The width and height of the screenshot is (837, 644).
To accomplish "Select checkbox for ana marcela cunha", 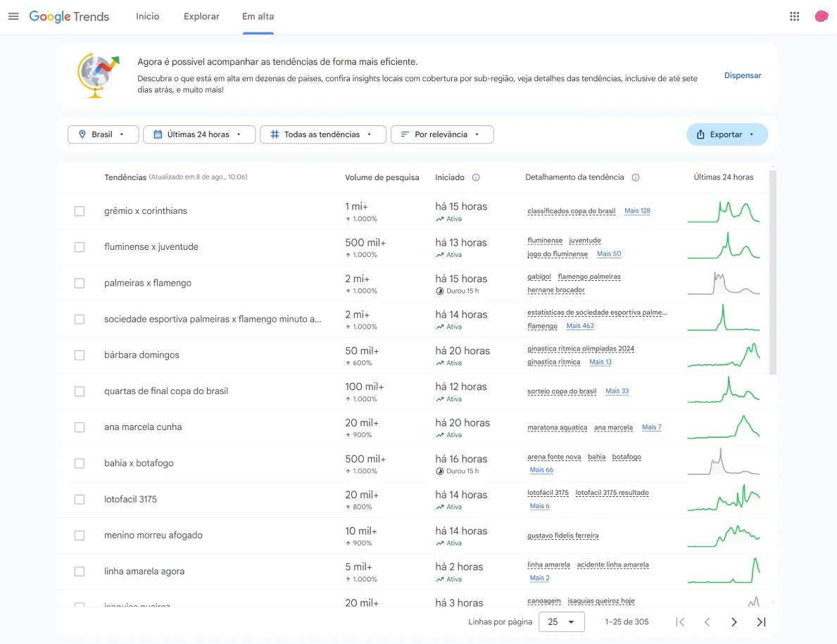I will click(80, 427).
